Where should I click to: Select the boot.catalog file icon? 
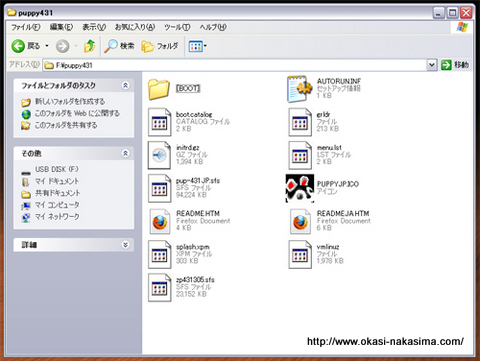(159, 122)
